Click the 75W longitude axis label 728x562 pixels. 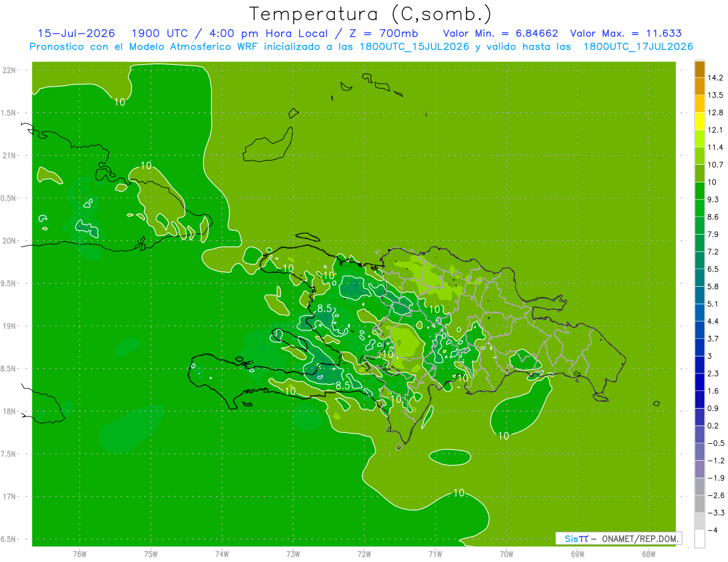(151, 554)
